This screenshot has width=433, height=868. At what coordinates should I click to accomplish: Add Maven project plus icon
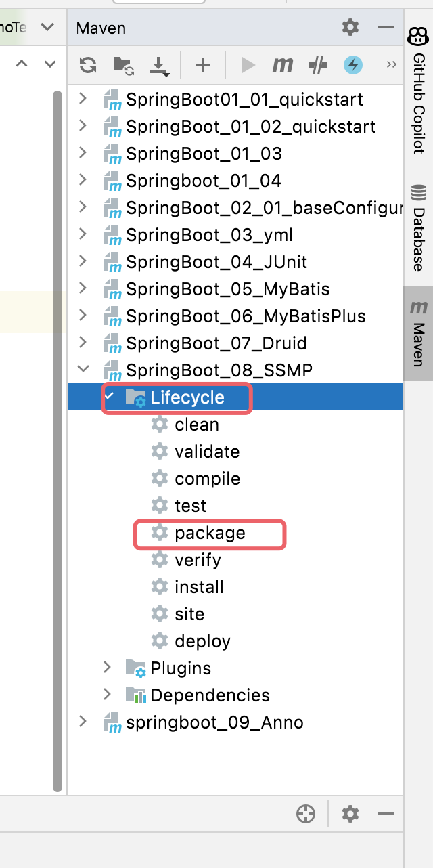click(x=202, y=65)
